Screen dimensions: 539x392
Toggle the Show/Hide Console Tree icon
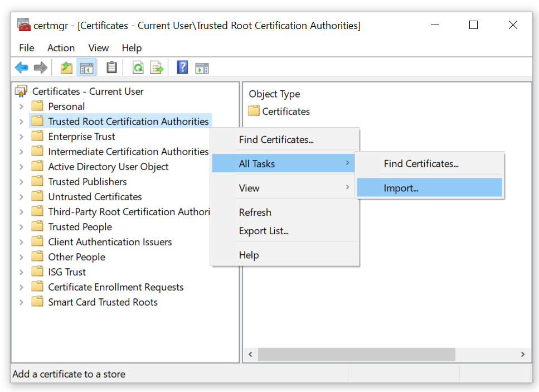(x=86, y=68)
